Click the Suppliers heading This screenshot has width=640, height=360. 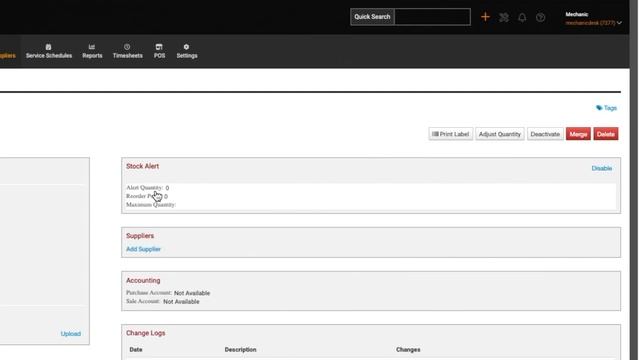[x=140, y=236]
